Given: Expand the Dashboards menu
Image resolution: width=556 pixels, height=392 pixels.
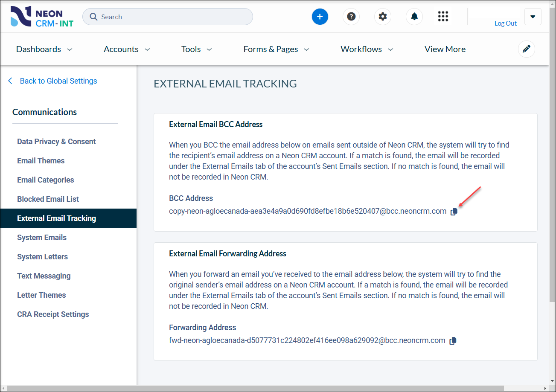Looking at the screenshot, I should click(44, 49).
